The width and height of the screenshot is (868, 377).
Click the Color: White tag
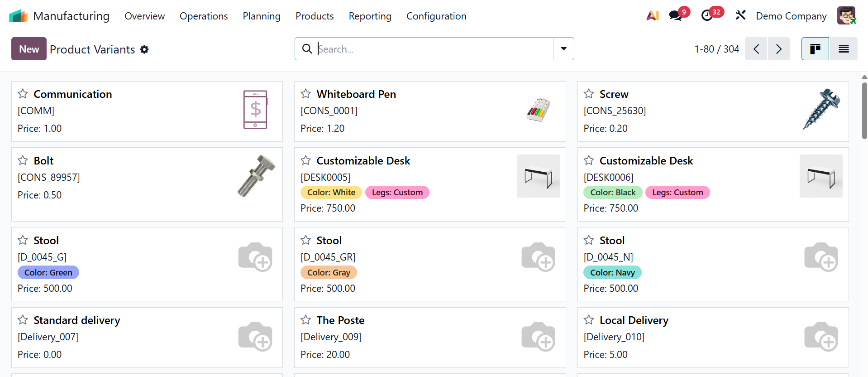tap(331, 193)
